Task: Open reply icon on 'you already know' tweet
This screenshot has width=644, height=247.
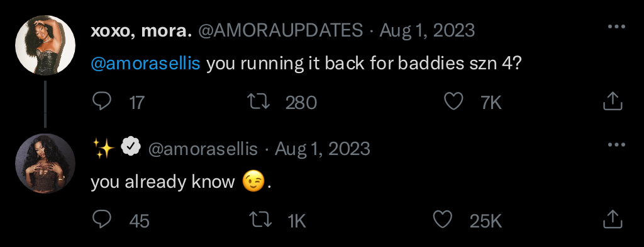Action: click(x=101, y=220)
